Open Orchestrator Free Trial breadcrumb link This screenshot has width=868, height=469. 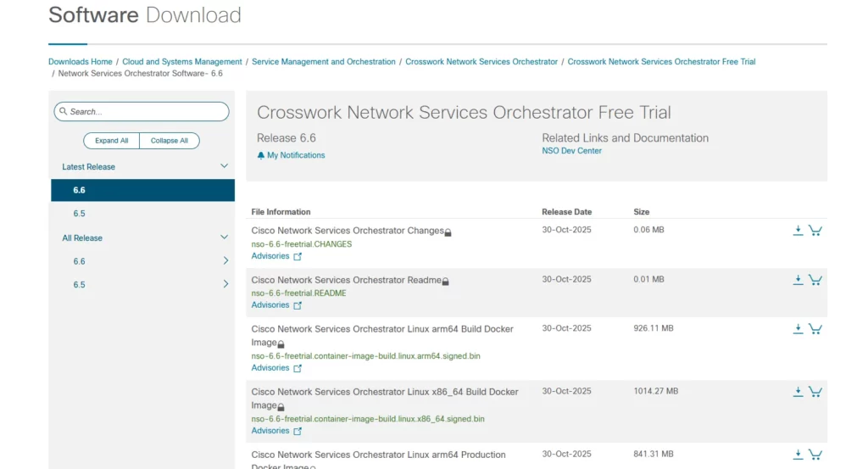(x=661, y=61)
